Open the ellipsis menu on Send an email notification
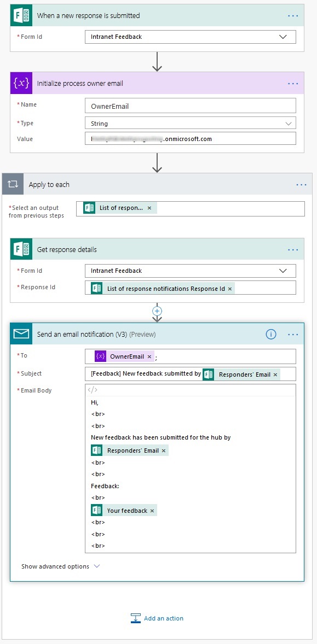Viewport: 317px width, 644px height. (293, 335)
